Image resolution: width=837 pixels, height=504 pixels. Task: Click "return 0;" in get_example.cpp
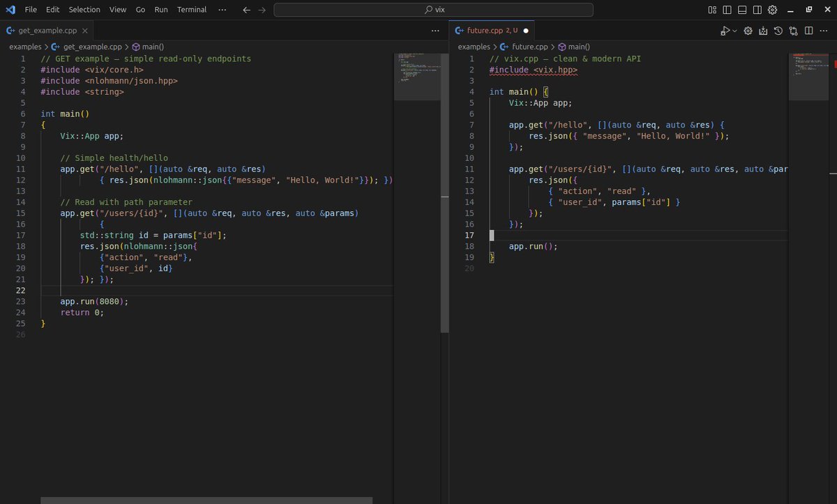82,312
